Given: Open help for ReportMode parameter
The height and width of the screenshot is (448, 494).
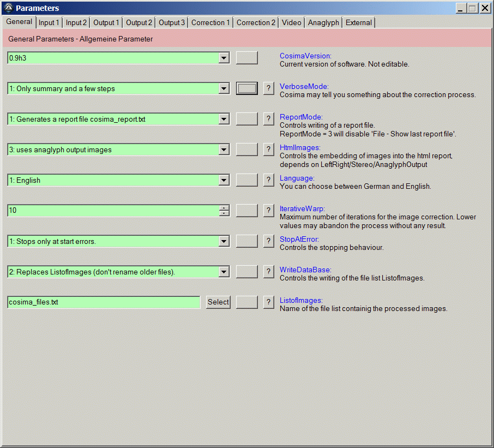Looking at the screenshot, I should click(268, 119).
